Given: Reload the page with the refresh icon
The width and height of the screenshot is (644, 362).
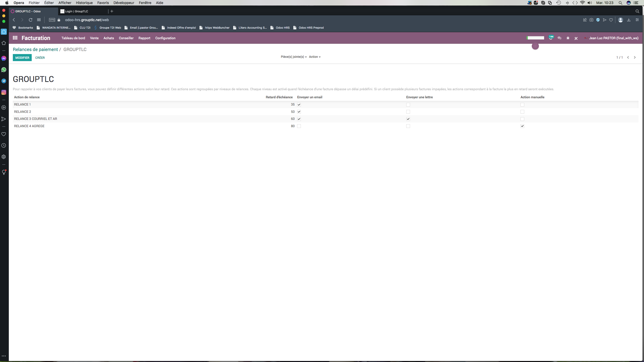Looking at the screenshot, I should click(30, 20).
